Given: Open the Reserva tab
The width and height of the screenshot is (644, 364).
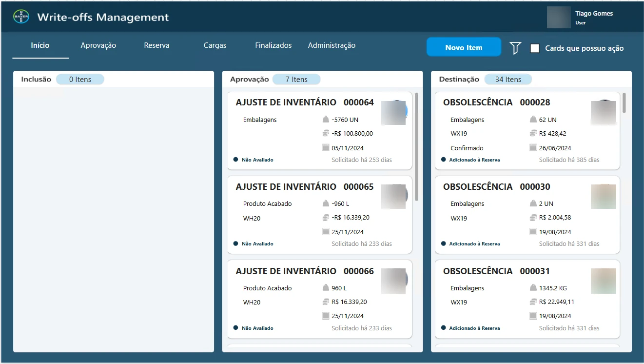Looking at the screenshot, I should (156, 45).
